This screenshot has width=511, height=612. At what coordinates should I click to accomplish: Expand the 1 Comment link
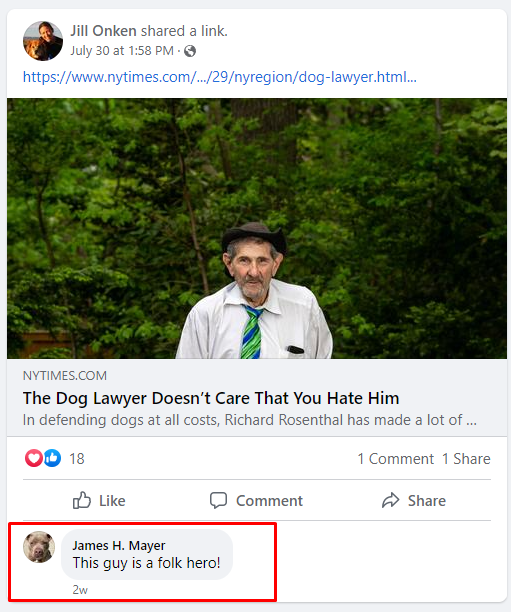pos(395,459)
